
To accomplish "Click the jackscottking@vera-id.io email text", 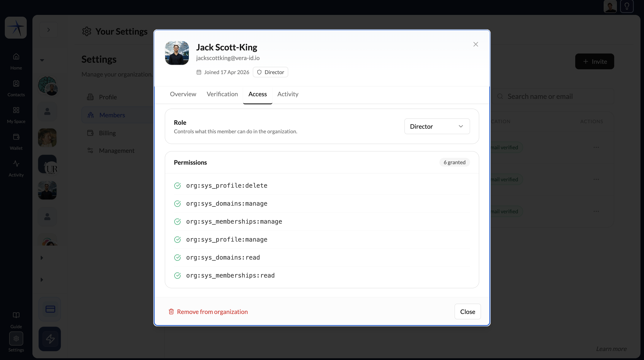I will pos(228,58).
